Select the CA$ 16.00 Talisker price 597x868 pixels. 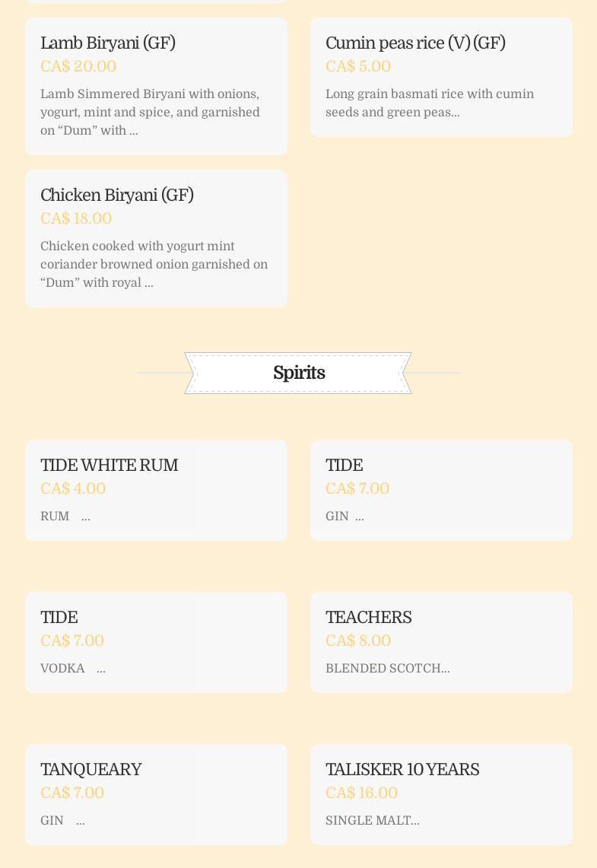(361, 793)
